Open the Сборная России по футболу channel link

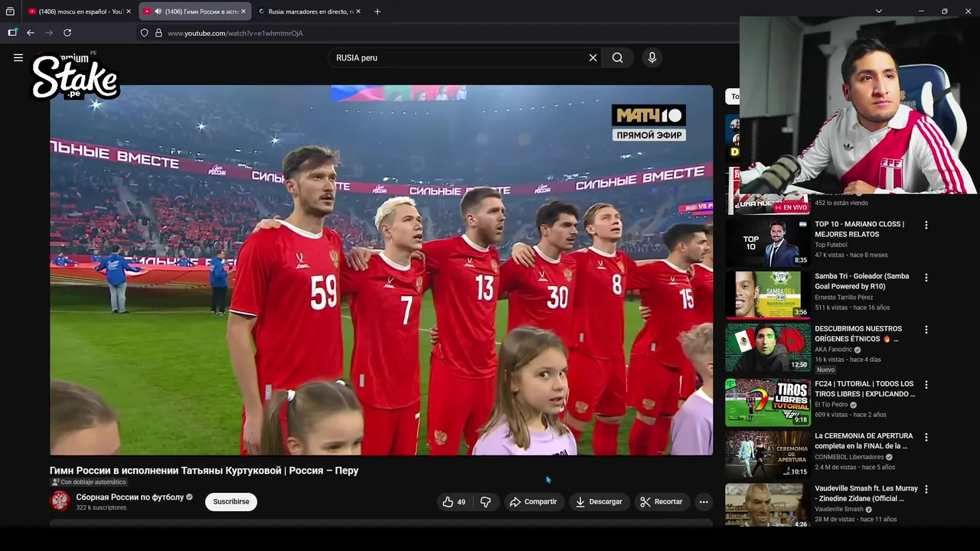tap(130, 497)
